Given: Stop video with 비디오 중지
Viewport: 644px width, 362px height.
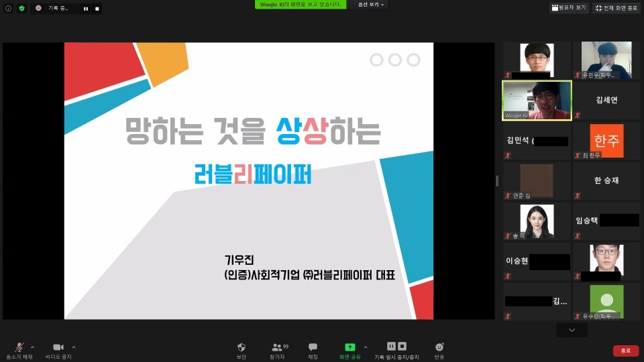Looking at the screenshot, I should (58, 351).
